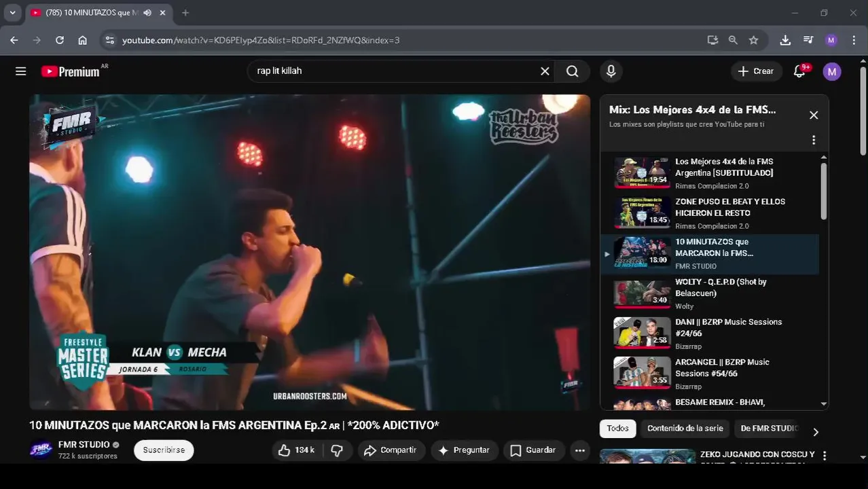Open Chrome three-dot menu
The image size is (868, 489).
(x=854, y=40)
